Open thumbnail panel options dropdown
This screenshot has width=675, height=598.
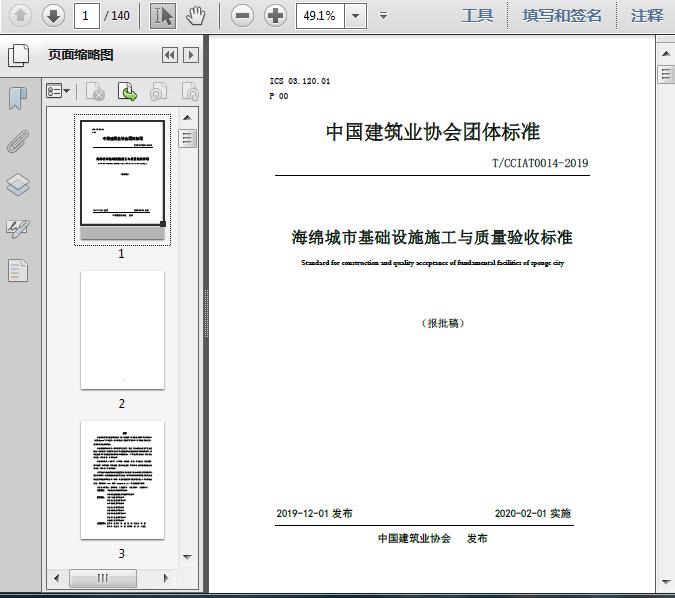[58, 91]
